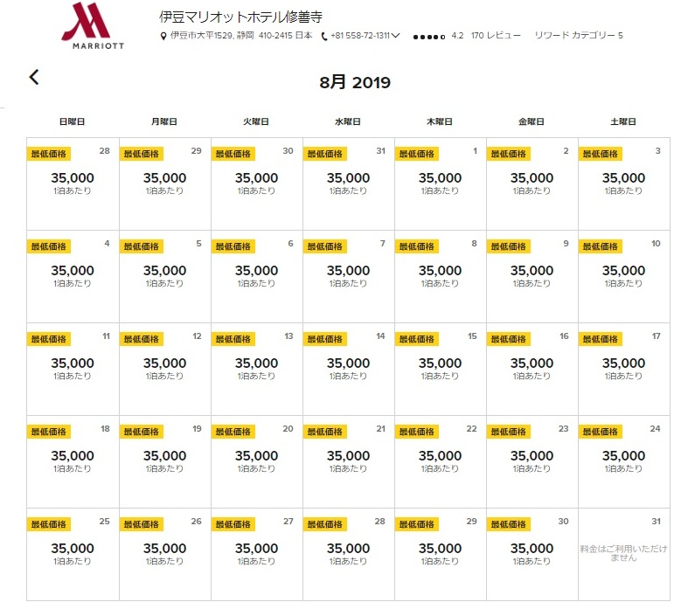Click the rating dots indicator
Image resolution: width=688 pixels, height=616 pixels.
pyautogui.click(x=429, y=37)
